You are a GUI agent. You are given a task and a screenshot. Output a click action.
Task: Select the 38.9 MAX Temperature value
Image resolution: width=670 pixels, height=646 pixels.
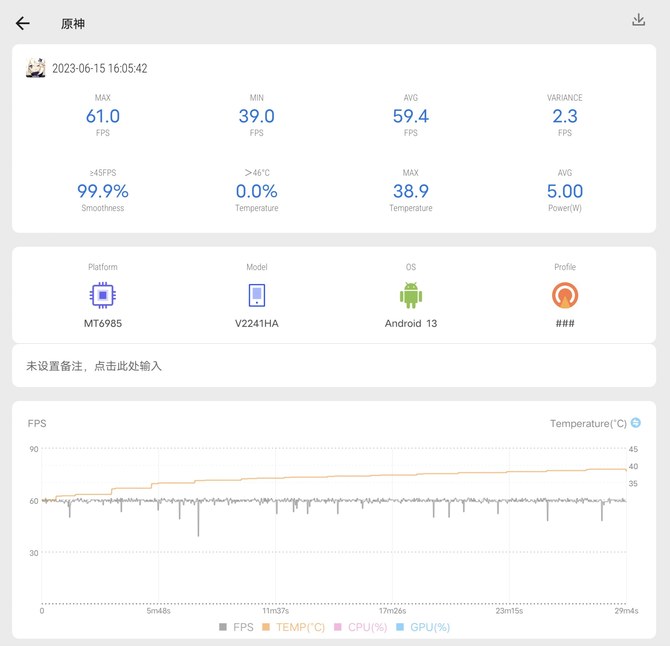tap(411, 191)
